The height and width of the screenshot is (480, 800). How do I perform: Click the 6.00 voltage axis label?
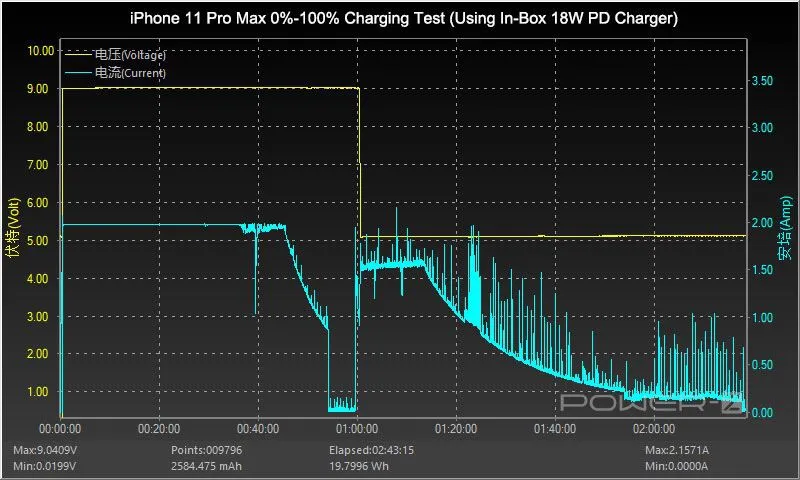pyautogui.click(x=37, y=203)
